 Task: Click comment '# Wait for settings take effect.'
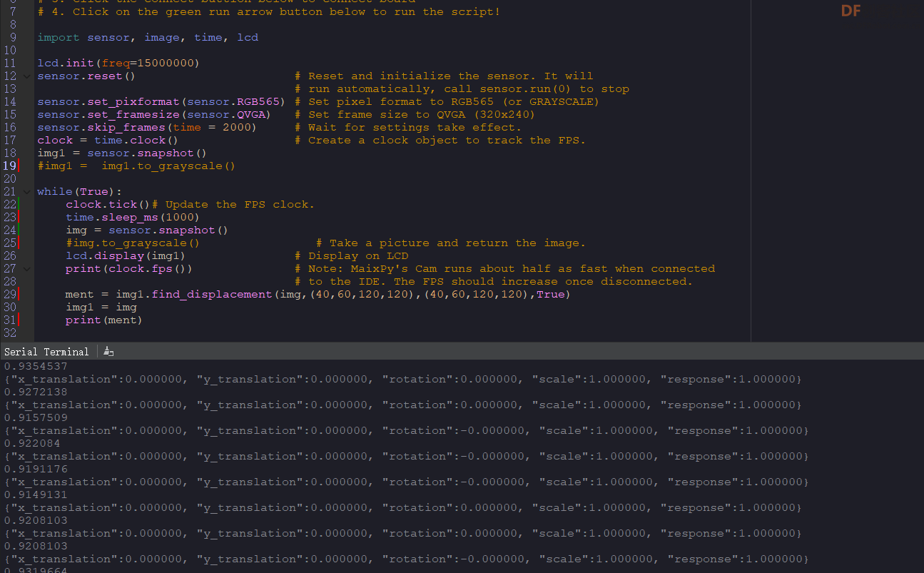coord(407,128)
